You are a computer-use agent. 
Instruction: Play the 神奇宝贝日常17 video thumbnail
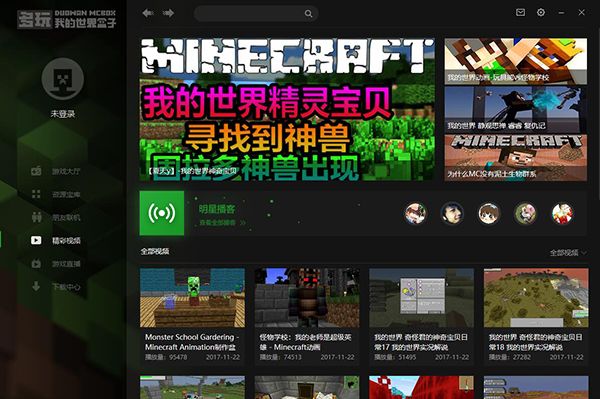click(421, 298)
